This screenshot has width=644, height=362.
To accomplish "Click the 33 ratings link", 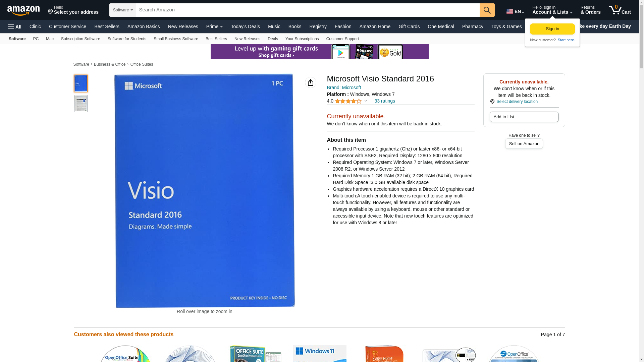I will tap(384, 101).
